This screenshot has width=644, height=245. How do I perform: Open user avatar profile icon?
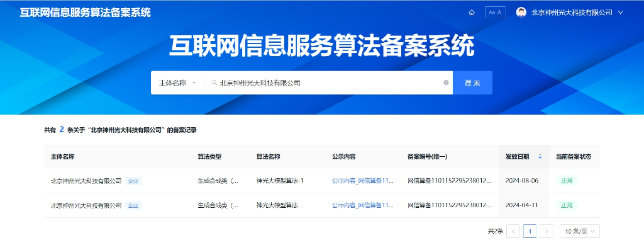[521, 13]
